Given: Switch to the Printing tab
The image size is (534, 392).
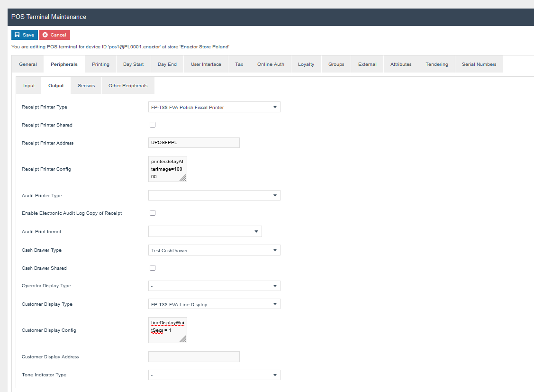Looking at the screenshot, I should [x=100, y=64].
